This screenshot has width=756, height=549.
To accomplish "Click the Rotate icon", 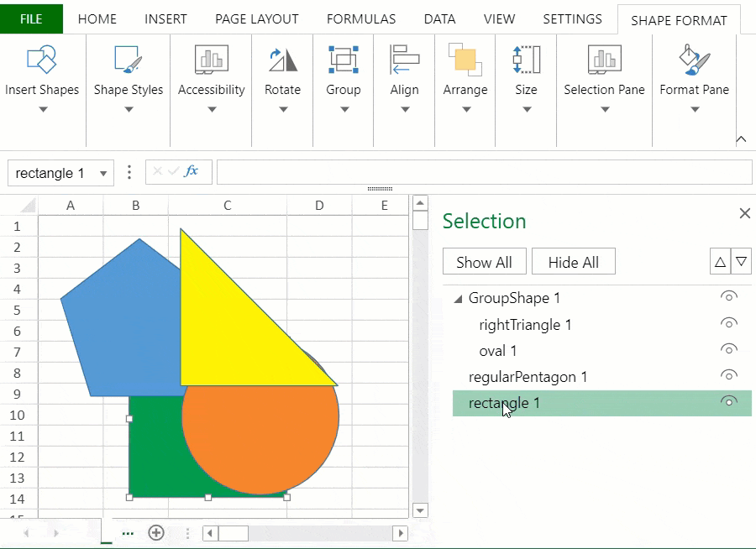I will click(x=282, y=60).
